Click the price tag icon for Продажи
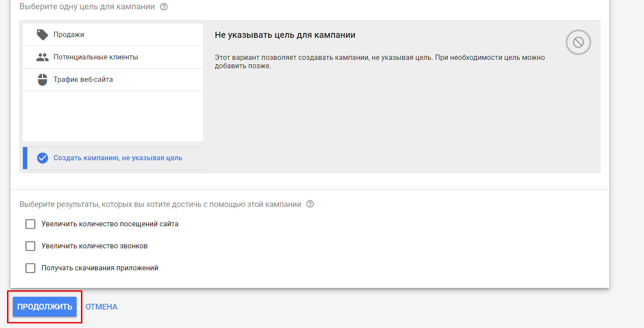The height and width of the screenshot is (328, 644). [x=42, y=35]
